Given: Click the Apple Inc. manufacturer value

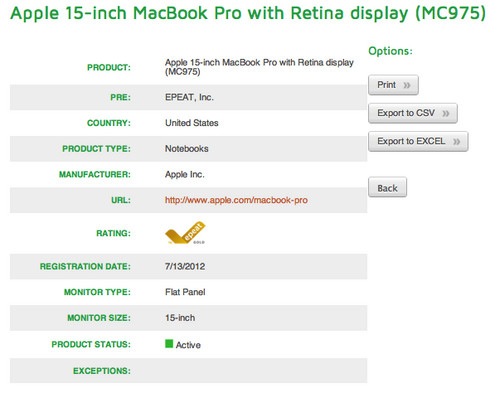Looking at the screenshot, I should click(185, 174).
